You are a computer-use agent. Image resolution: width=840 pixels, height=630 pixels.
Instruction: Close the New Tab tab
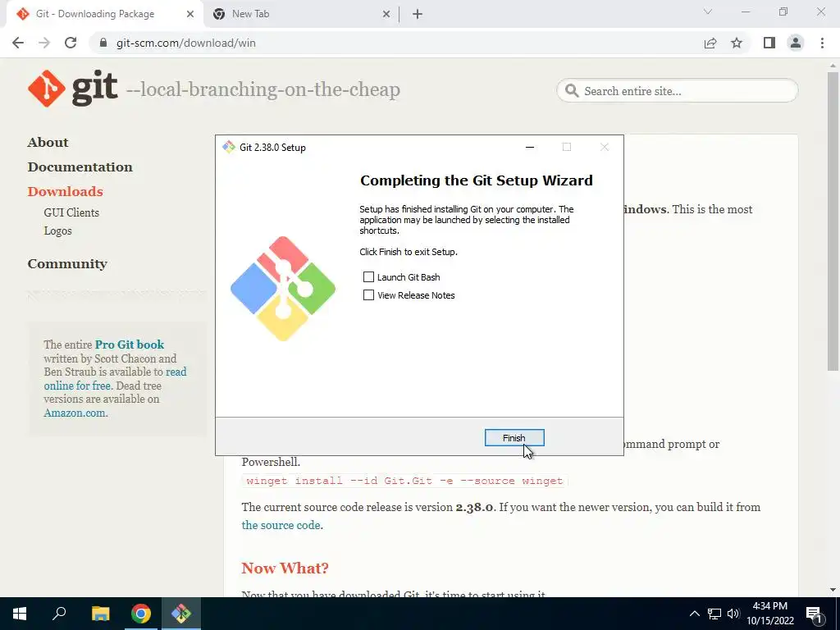(386, 15)
